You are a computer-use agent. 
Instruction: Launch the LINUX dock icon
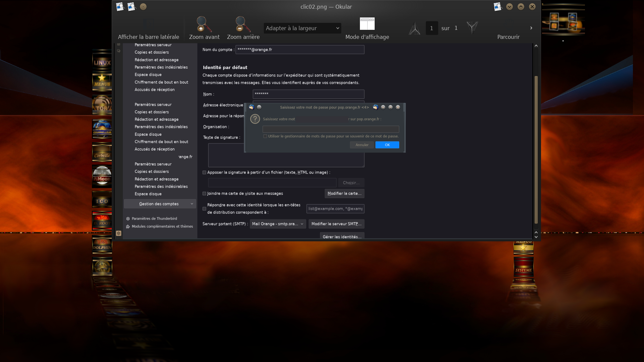coord(102,62)
